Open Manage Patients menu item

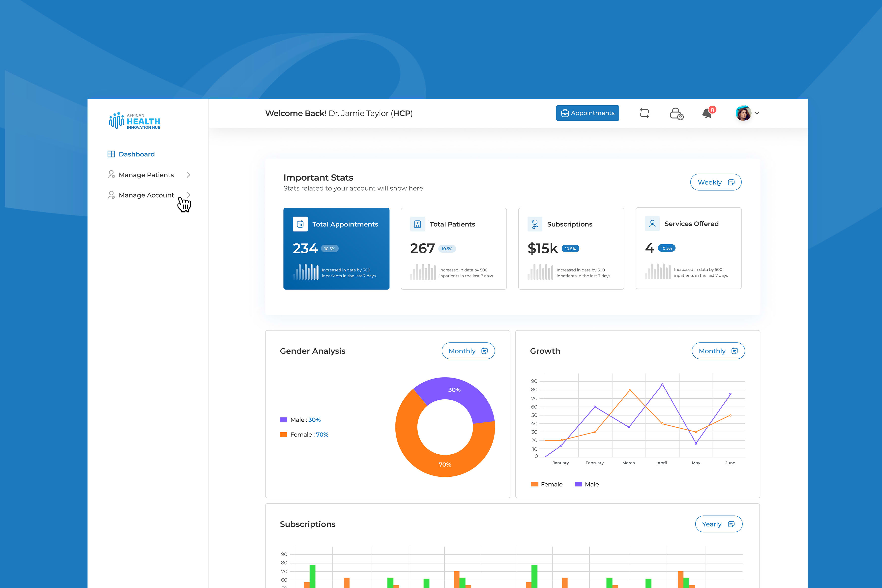click(x=146, y=175)
